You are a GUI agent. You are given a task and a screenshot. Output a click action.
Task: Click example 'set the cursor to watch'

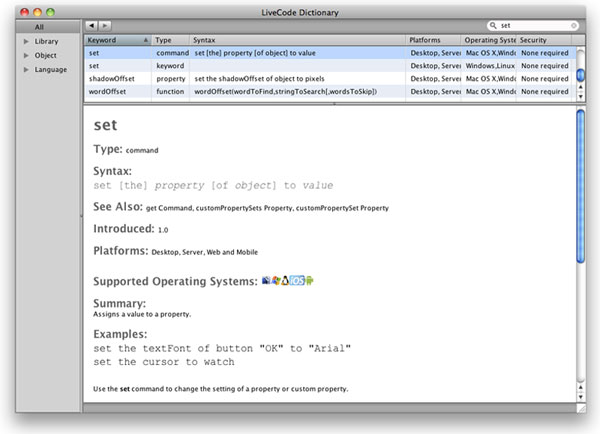(x=164, y=362)
